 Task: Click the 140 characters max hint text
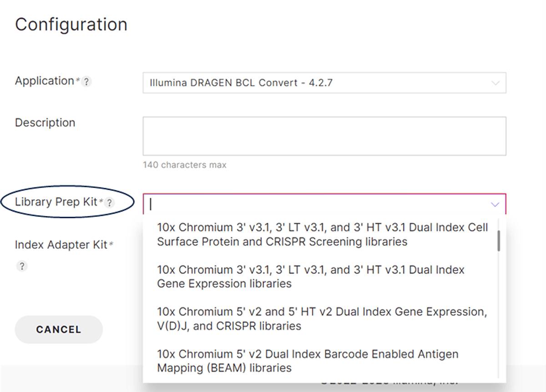(x=184, y=165)
